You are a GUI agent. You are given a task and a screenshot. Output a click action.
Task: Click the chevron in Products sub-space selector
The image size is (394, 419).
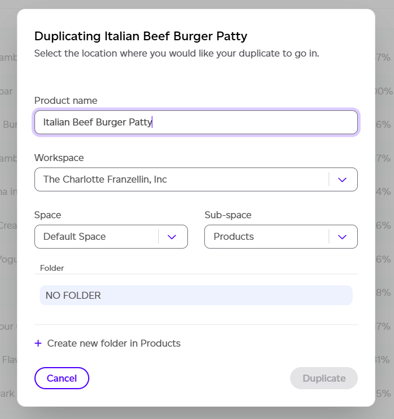pos(342,237)
